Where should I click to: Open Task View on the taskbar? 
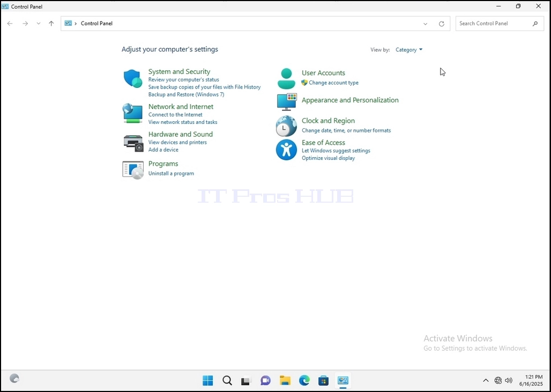[x=246, y=381]
